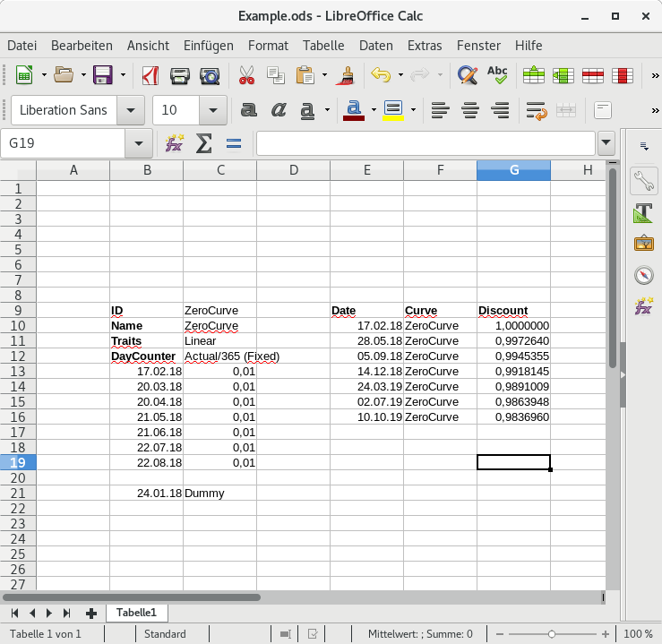Open the Datei menu
The height and width of the screenshot is (644, 662).
click(x=22, y=45)
